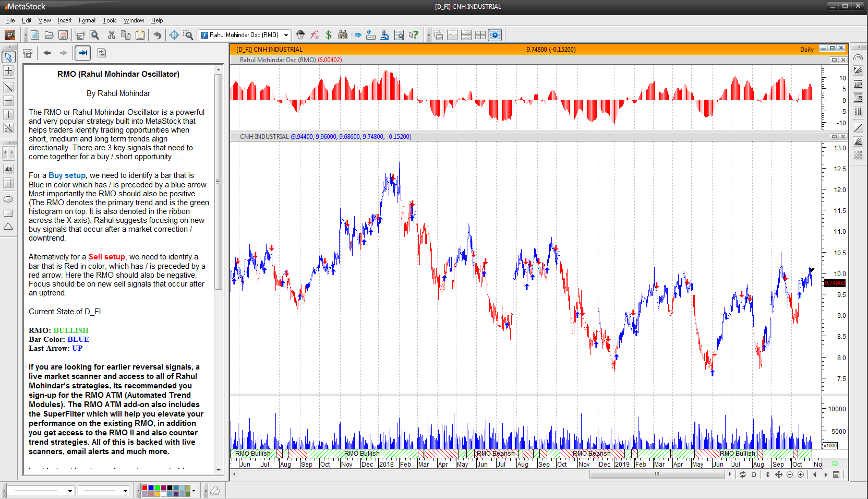Image resolution: width=868 pixels, height=499 pixels.
Task: Go forward in commentary panel
Action: click(x=64, y=53)
